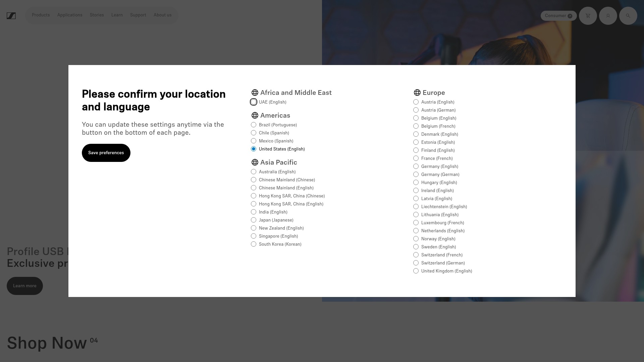
Task: Select Chile (Spanish) option
Action: pos(254,133)
